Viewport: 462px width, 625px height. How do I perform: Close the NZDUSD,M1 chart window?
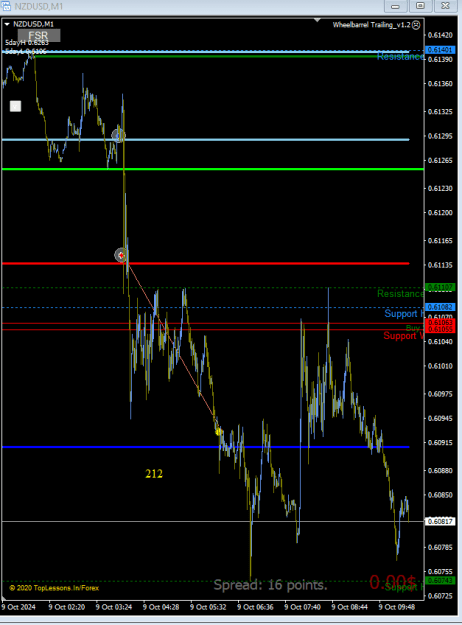(445, 6)
